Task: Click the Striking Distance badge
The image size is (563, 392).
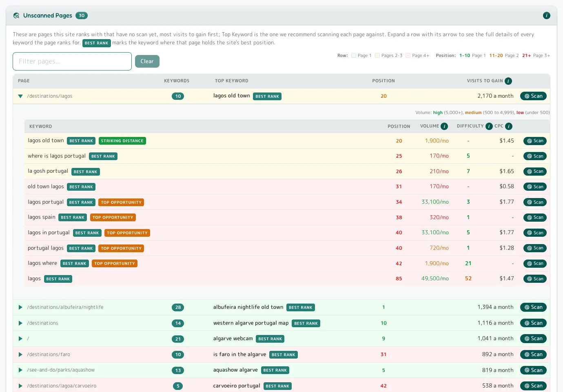Action: pyautogui.click(x=122, y=141)
